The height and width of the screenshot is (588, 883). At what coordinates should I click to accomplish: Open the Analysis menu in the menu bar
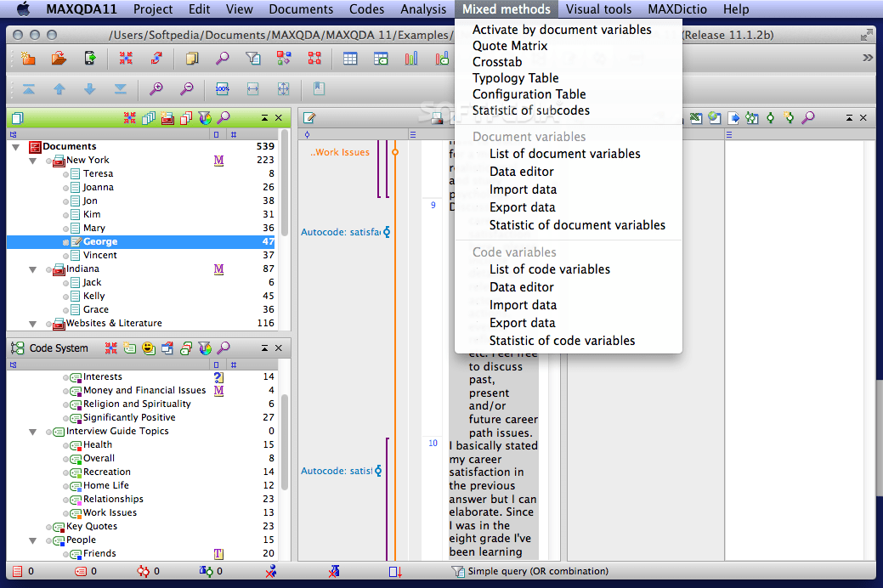pos(423,9)
